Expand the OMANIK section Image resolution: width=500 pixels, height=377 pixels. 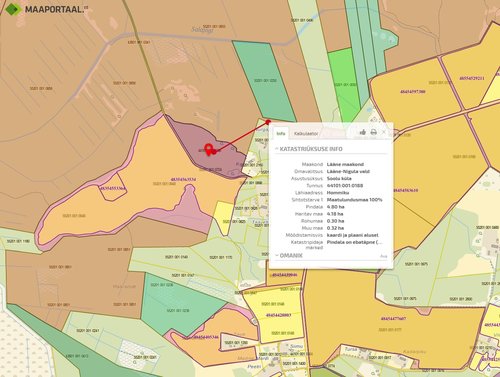pos(289,255)
